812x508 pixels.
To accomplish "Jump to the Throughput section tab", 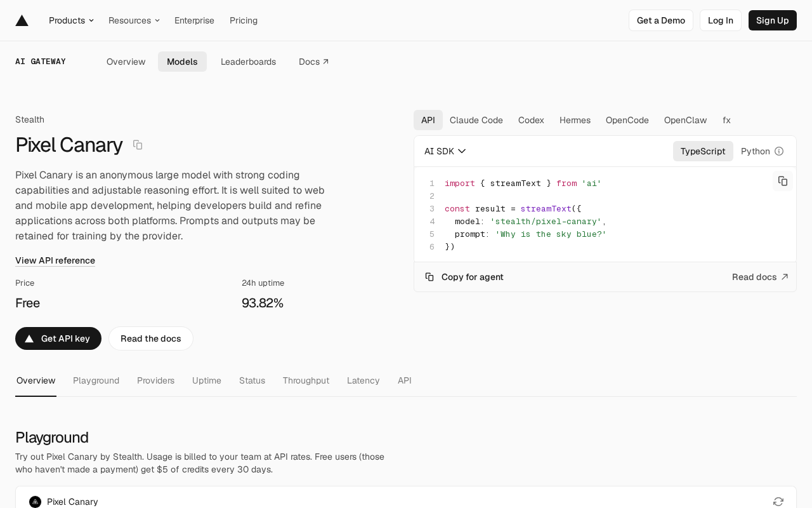I will tap(306, 380).
